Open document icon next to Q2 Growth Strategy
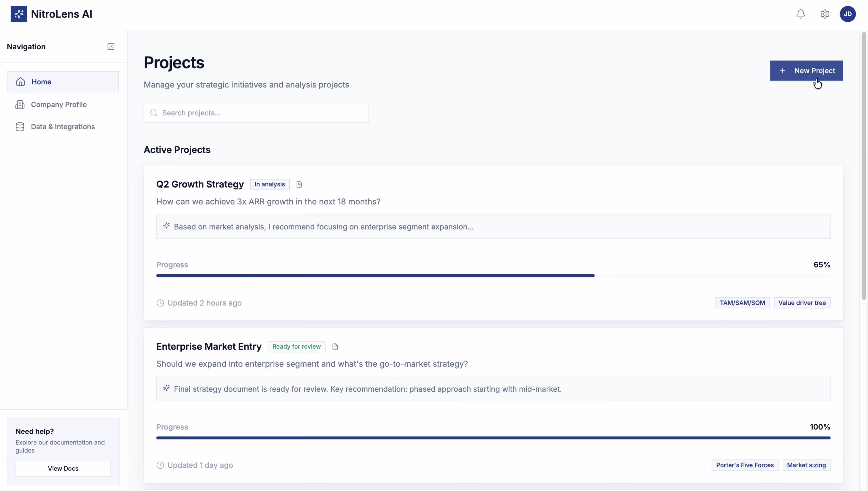The image size is (868, 491). (299, 185)
